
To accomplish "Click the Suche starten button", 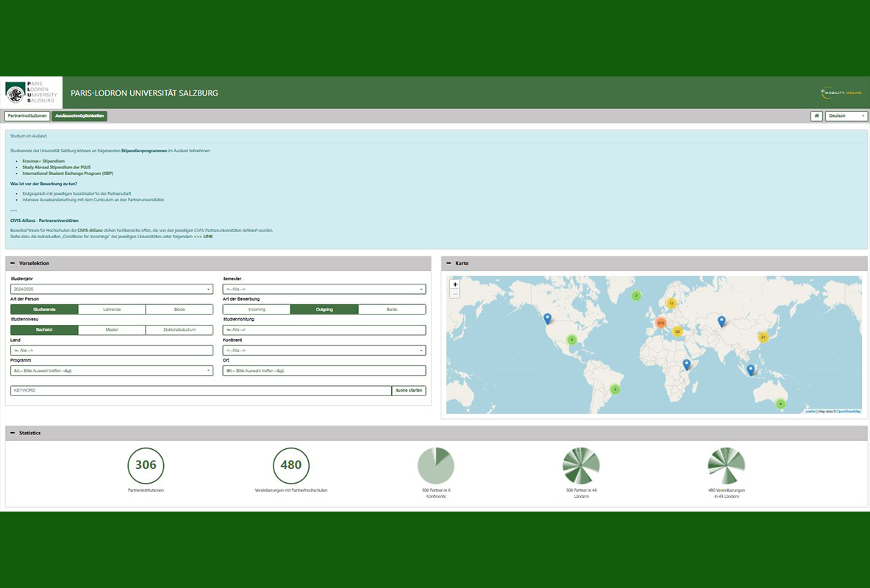I will point(409,391).
